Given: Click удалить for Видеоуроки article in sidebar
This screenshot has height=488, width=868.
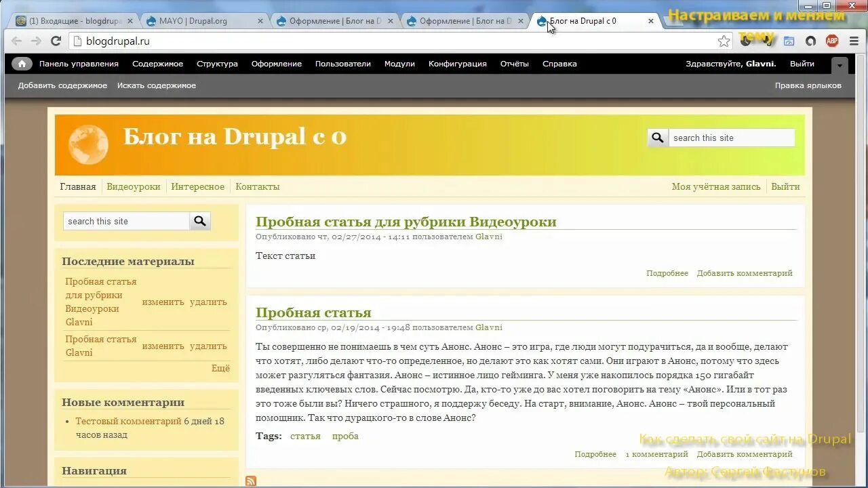Looking at the screenshot, I should (208, 302).
